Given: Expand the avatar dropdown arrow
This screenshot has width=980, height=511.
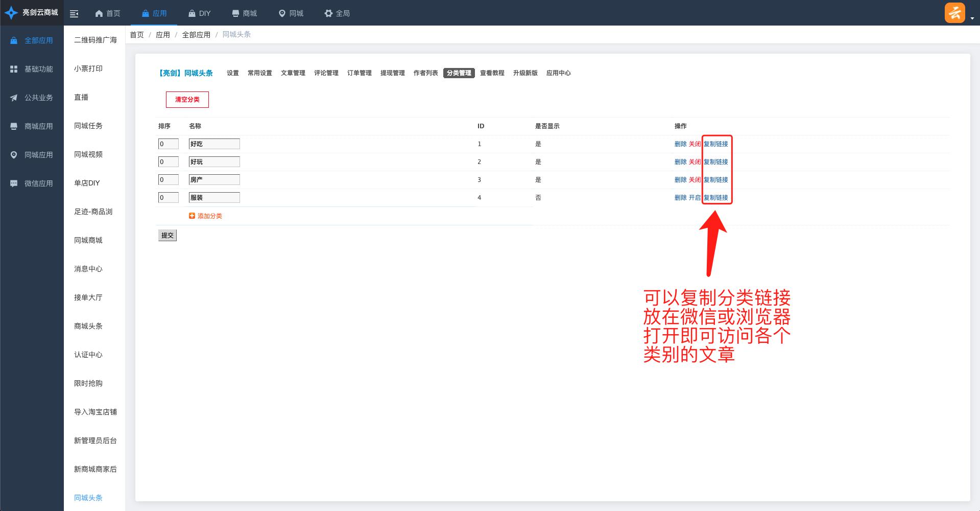Looking at the screenshot, I should coord(972,18).
